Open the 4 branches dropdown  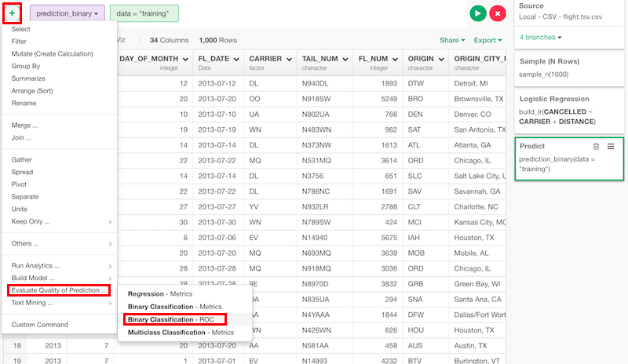point(540,37)
